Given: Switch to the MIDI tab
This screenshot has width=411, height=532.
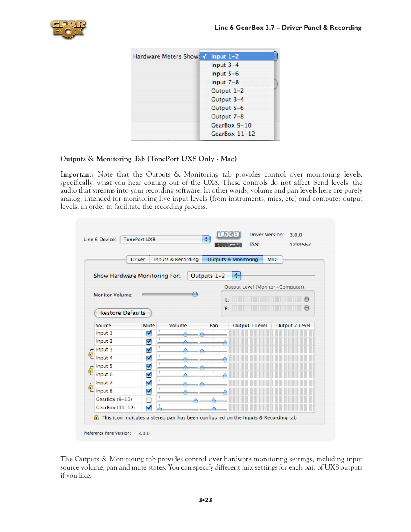Looking at the screenshot, I should point(273,259).
